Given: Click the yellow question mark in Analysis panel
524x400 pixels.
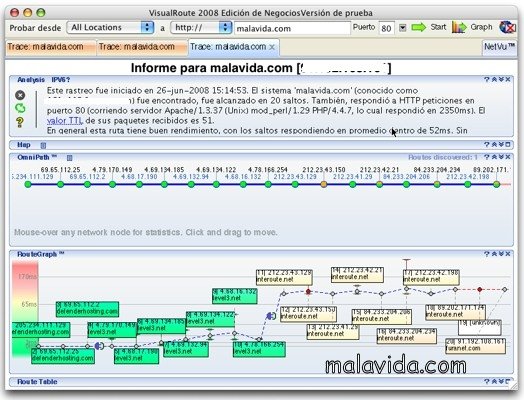Looking at the screenshot, I should 20,122.
